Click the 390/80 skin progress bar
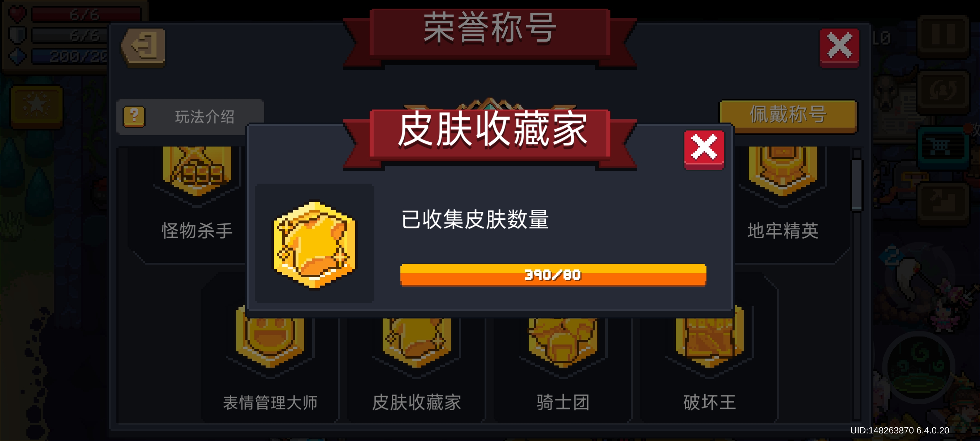Image resolution: width=980 pixels, height=441 pixels. (553, 275)
